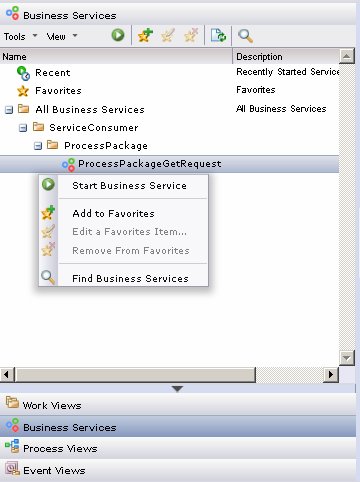Click the Refresh document toolbar icon
The height and width of the screenshot is (482, 360).
pyautogui.click(x=218, y=35)
